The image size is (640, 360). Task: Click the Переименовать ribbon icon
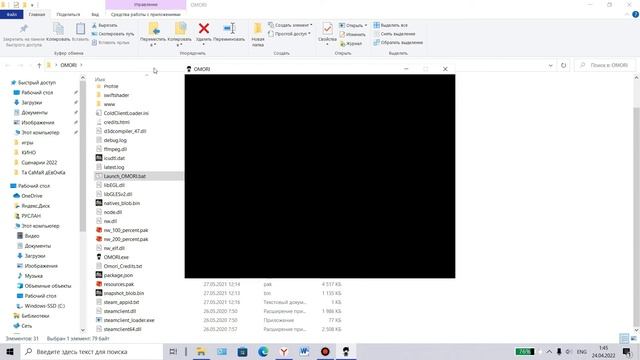click(x=229, y=28)
